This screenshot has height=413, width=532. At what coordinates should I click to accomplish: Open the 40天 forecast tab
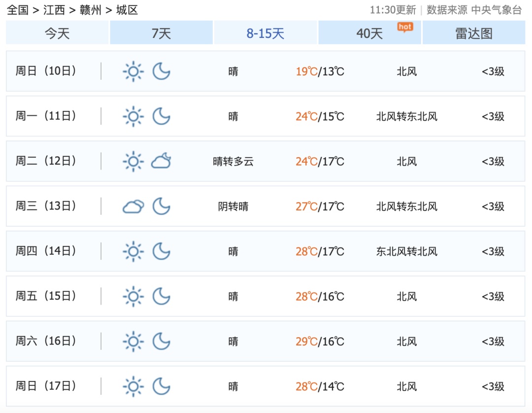coord(370,33)
